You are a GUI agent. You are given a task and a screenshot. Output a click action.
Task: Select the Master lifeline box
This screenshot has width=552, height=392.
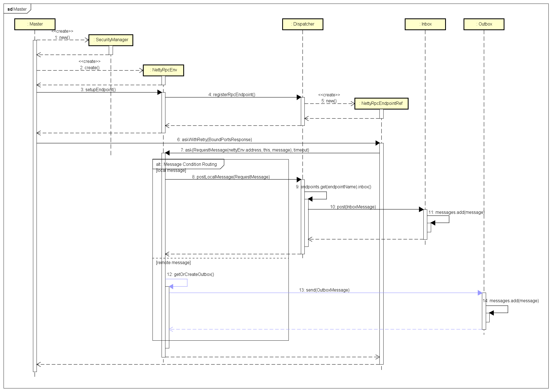tap(35, 24)
